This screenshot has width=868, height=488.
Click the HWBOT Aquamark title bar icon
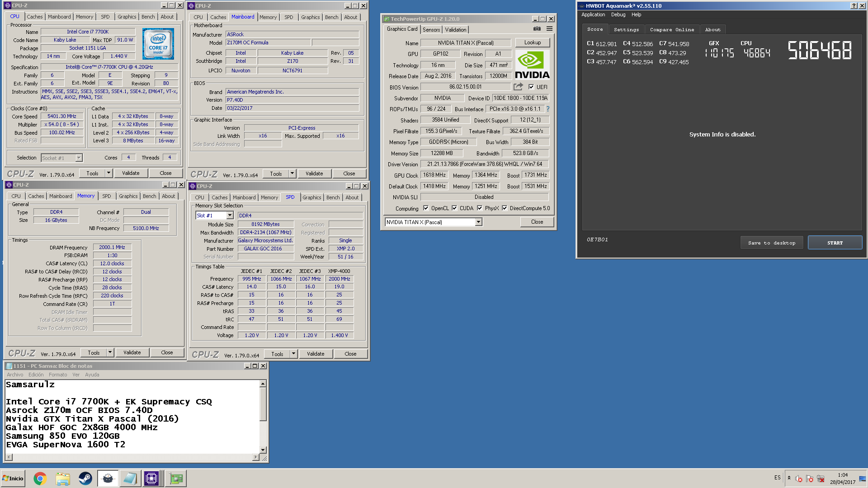point(581,6)
